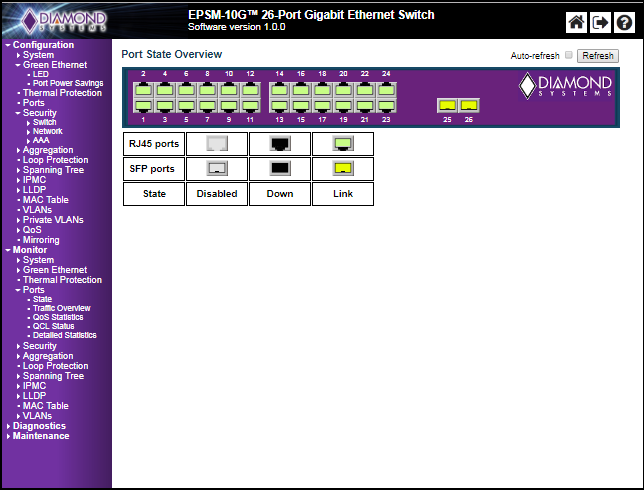Screen dimensions: 644x490
Task: Open Monitor Ports State link
Action: (42, 299)
